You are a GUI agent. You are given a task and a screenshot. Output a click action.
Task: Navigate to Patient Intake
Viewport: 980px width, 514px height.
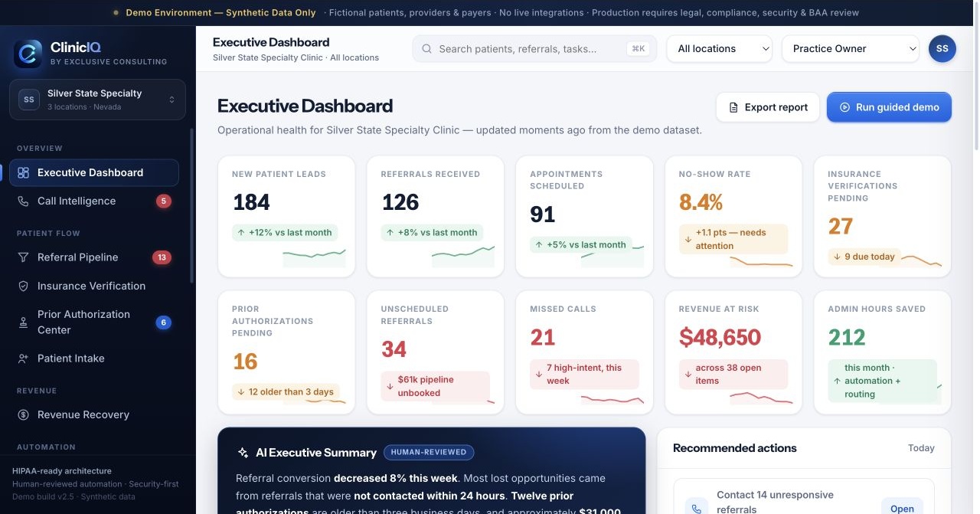pyautogui.click(x=94, y=358)
